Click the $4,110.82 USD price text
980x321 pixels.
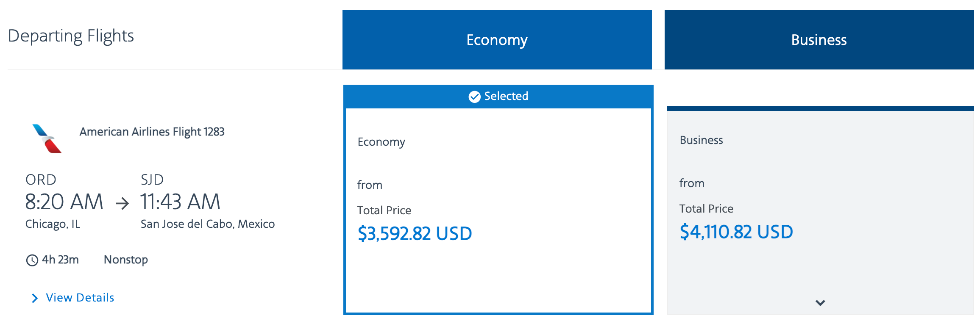point(736,232)
